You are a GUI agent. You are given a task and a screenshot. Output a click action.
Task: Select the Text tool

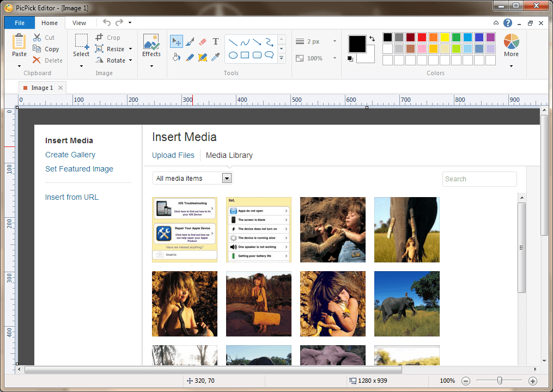(x=216, y=41)
